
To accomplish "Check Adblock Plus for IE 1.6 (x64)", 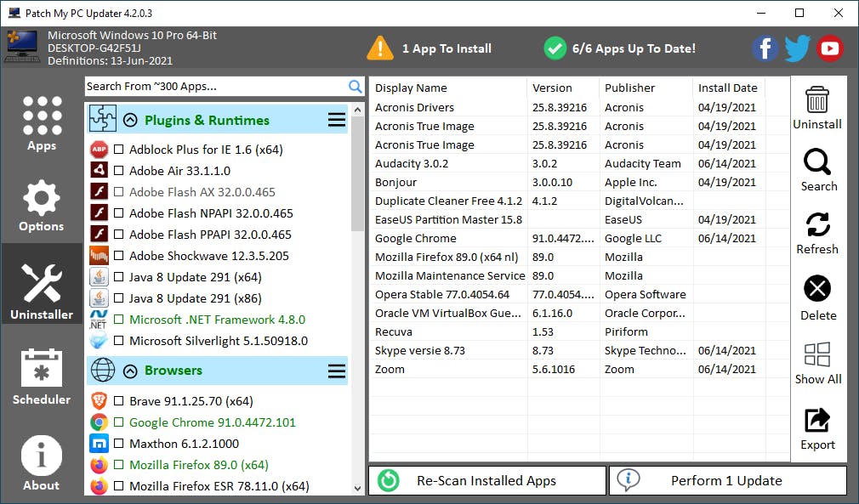I will coord(118,150).
